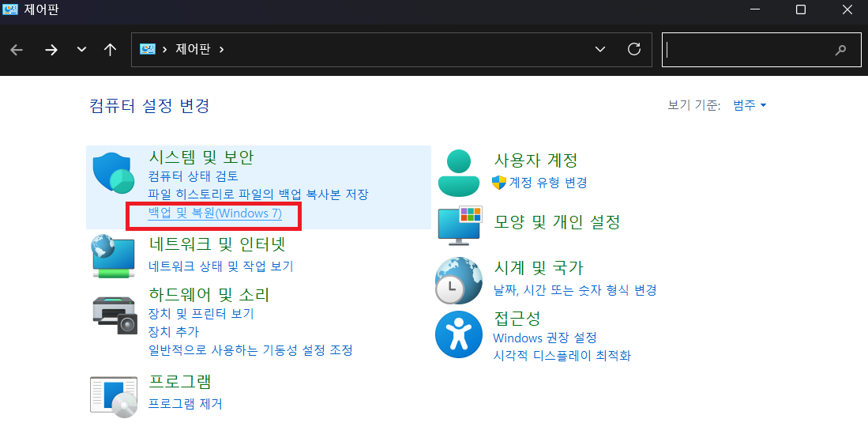Open 프로그램 category heading

click(180, 381)
